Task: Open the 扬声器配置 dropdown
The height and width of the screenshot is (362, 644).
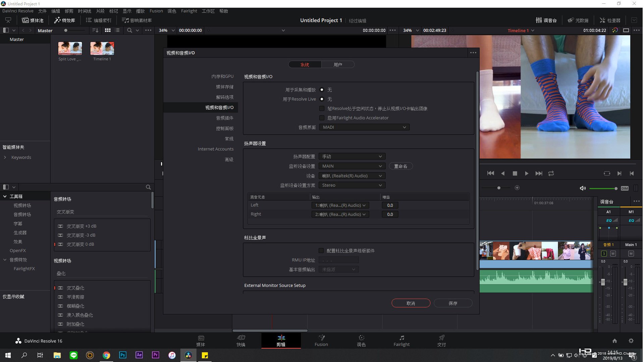Action: tap(352, 156)
